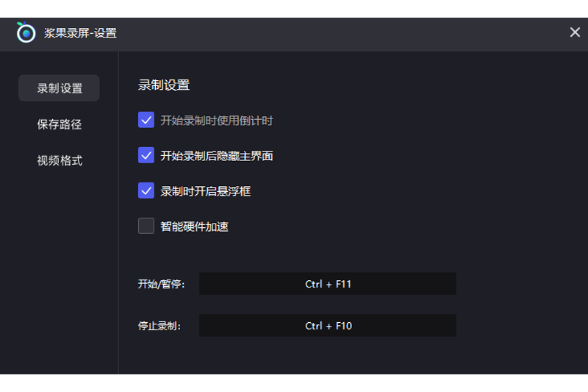Image resolution: width=588 pixels, height=392 pixels.
Task: Open the 录制设置 sidebar tab
Action: 60,88
